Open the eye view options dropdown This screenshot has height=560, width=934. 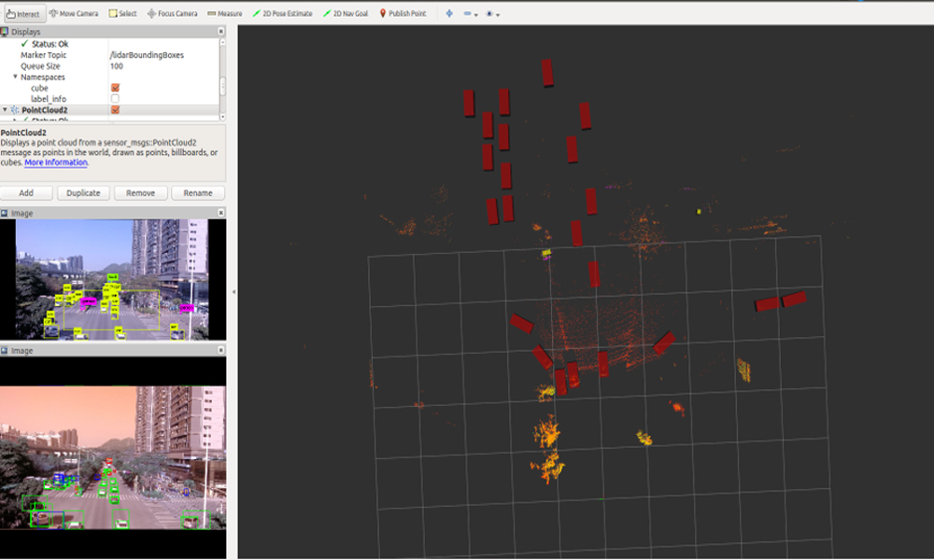pos(493,14)
